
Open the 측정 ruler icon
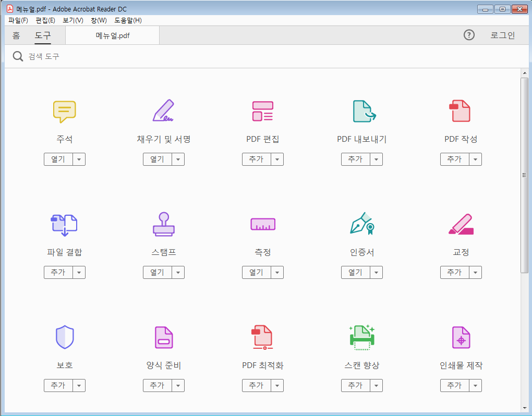263,224
